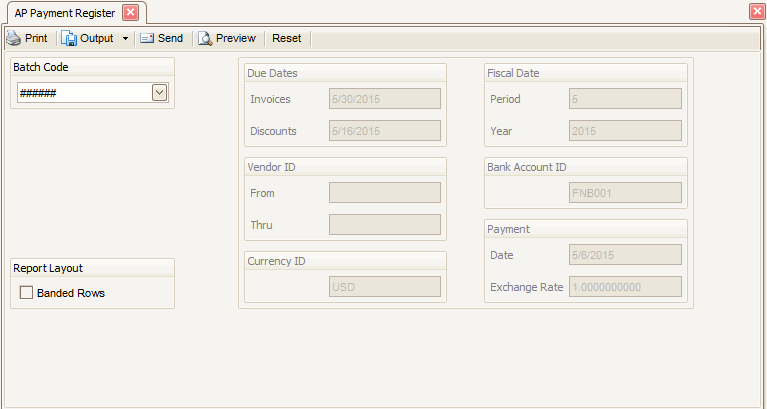
Task: Click the Send envelope icon
Action: (147, 38)
